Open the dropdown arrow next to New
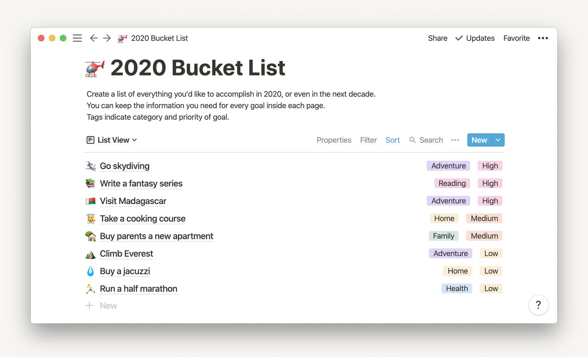Viewport: 588px width, 364px height. (x=498, y=140)
